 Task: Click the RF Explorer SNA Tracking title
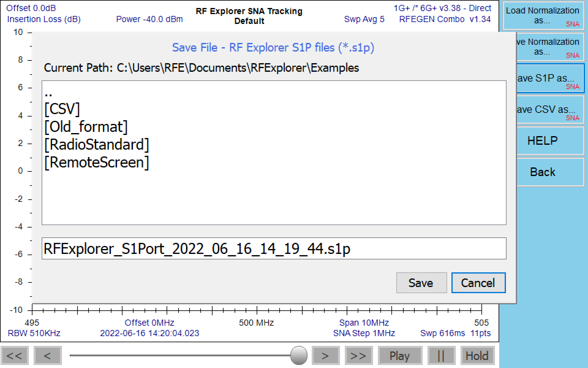(x=249, y=11)
